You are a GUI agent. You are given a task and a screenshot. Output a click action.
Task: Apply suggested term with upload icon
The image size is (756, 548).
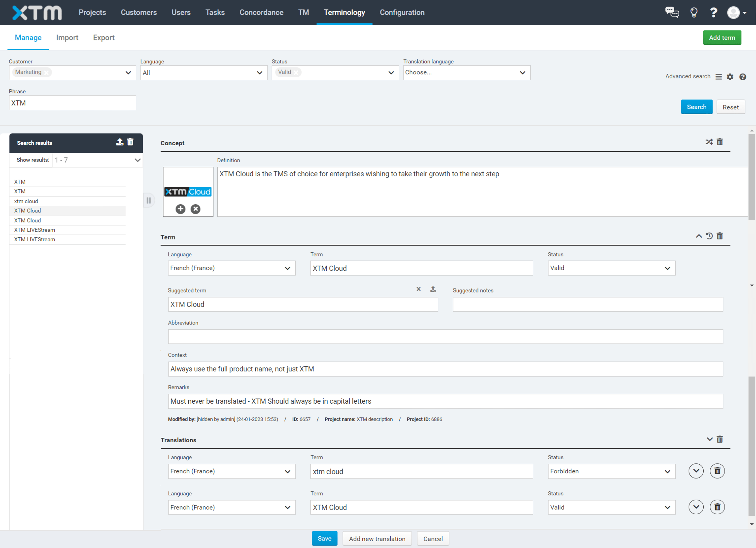tap(433, 289)
